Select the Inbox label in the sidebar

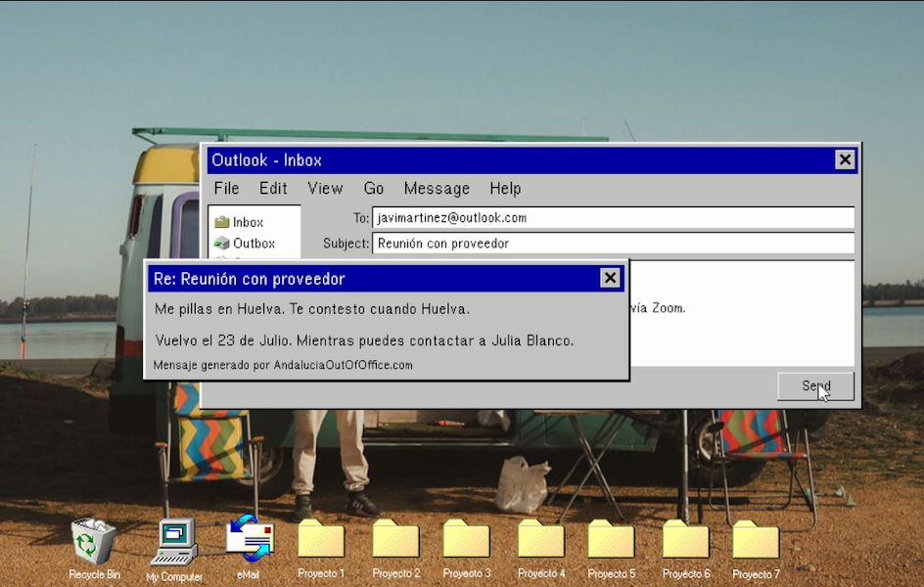[x=248, y=222]
